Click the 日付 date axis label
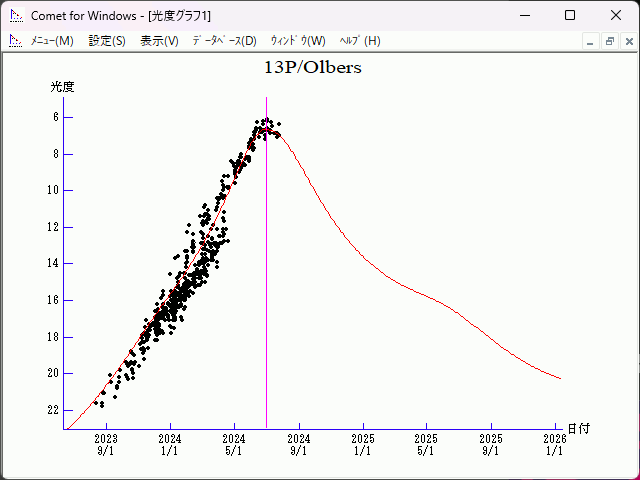The height and width of the screenshot is (480, 640). [579, 429]
